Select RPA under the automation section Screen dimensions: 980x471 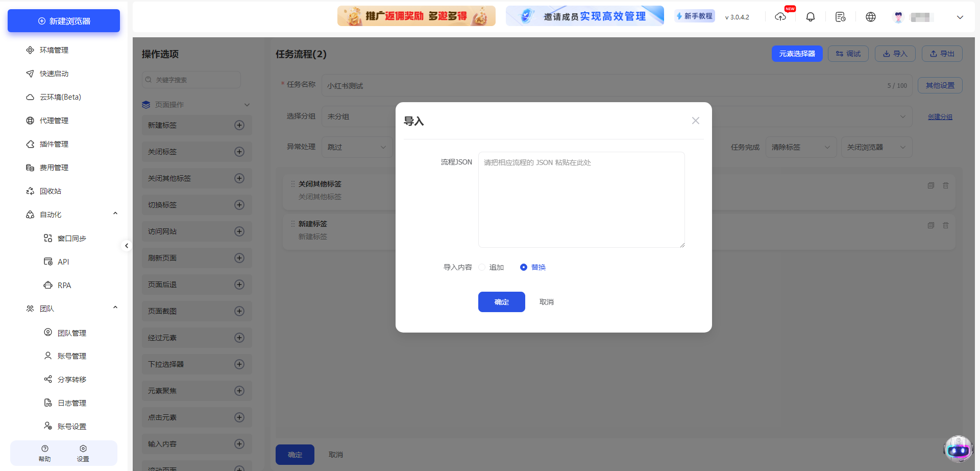coord(65,285)
